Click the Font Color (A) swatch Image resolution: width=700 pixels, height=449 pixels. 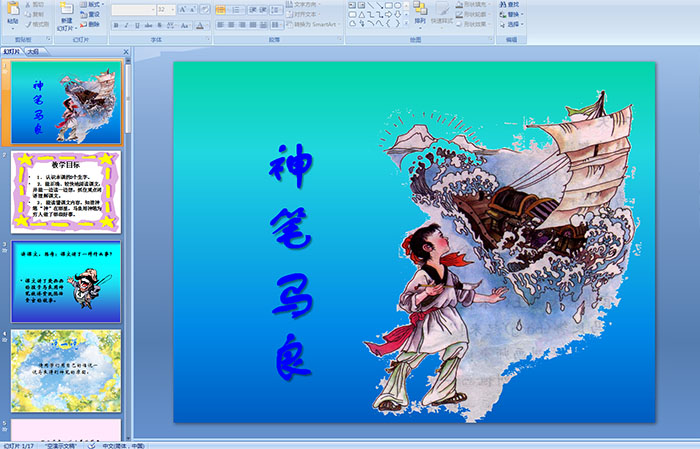click(x=200, y=25)
